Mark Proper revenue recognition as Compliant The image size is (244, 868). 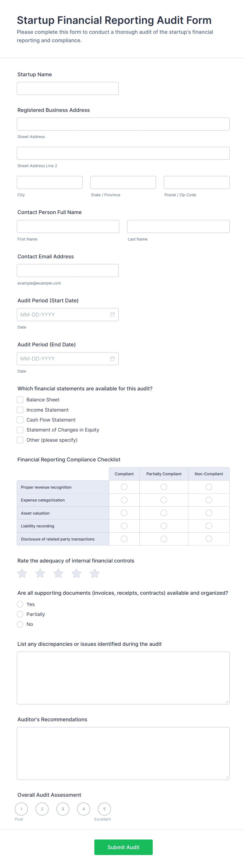tap(124, 487)
